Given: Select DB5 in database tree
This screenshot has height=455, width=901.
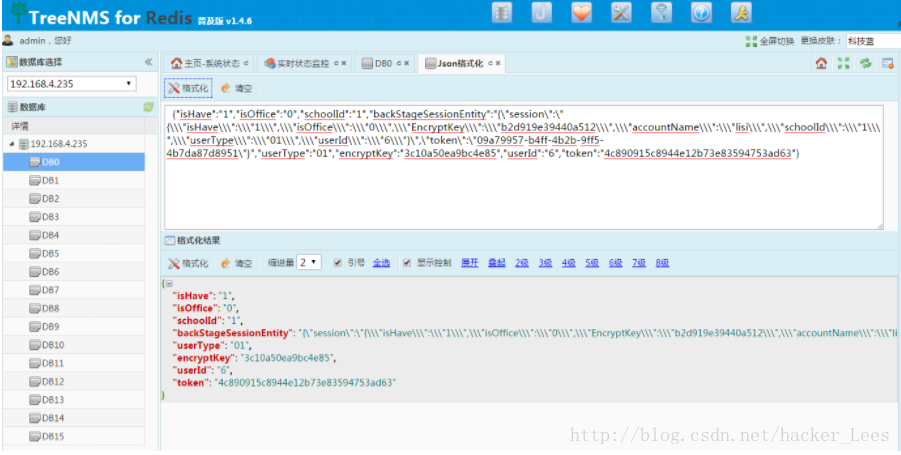Looking at the screenshot, I should (74, 253).
